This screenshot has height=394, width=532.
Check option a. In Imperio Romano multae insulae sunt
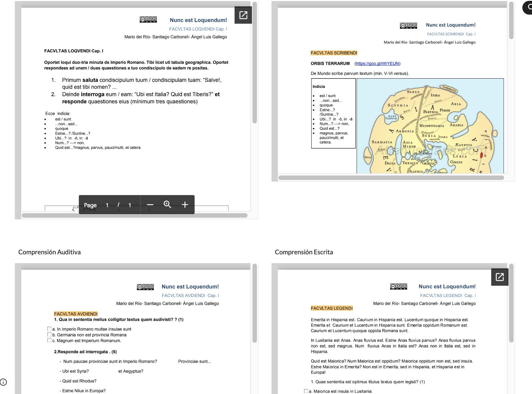(49, 329)
